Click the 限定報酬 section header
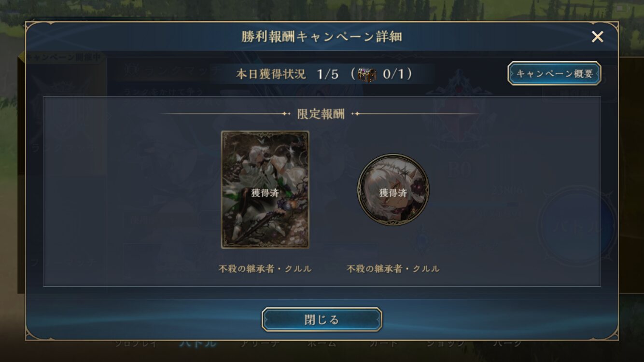 click(x=321, y=114)
